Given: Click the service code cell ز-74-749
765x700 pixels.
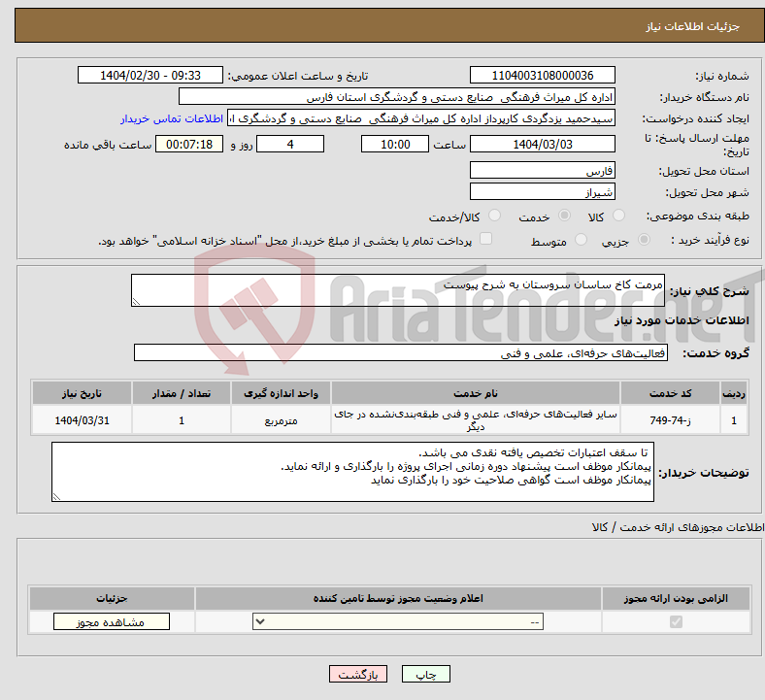Looking at the screenshot, I should pos(671,420).
